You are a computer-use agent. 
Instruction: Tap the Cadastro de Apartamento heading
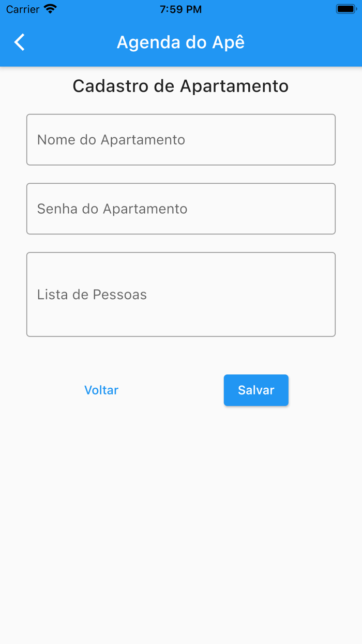(x=181, y=86)
